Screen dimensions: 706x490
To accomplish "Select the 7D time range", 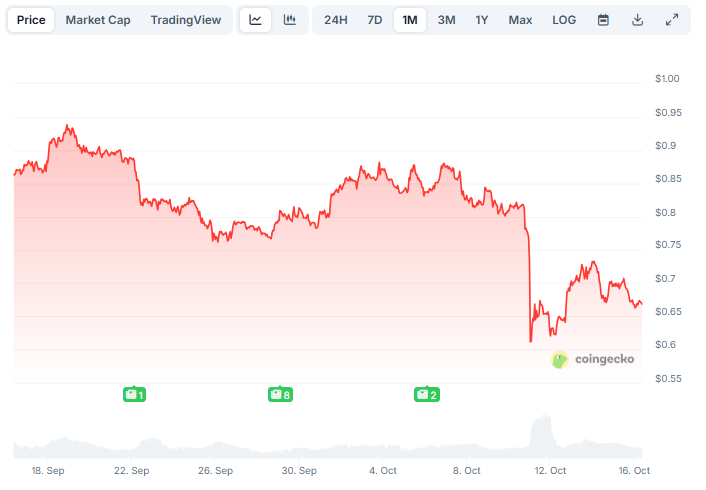I will click(x=374, y=20).
